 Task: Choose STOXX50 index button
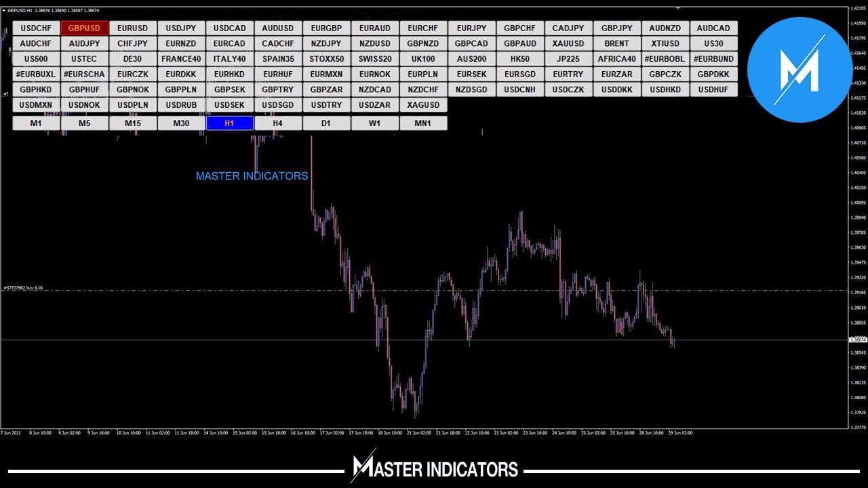(x=326, y=59)
